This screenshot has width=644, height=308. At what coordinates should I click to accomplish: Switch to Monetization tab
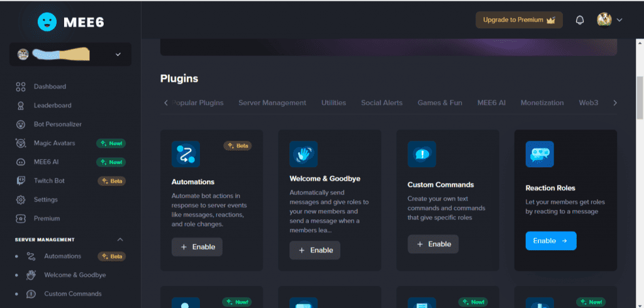[542, 102]
